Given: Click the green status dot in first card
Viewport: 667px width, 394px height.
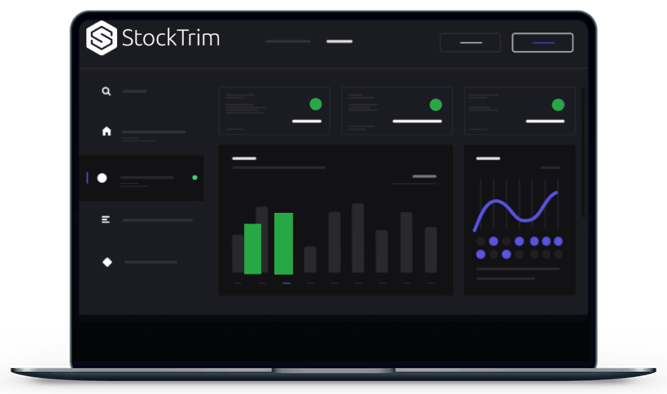Looking at the screenshot, I should pos(316,104).
